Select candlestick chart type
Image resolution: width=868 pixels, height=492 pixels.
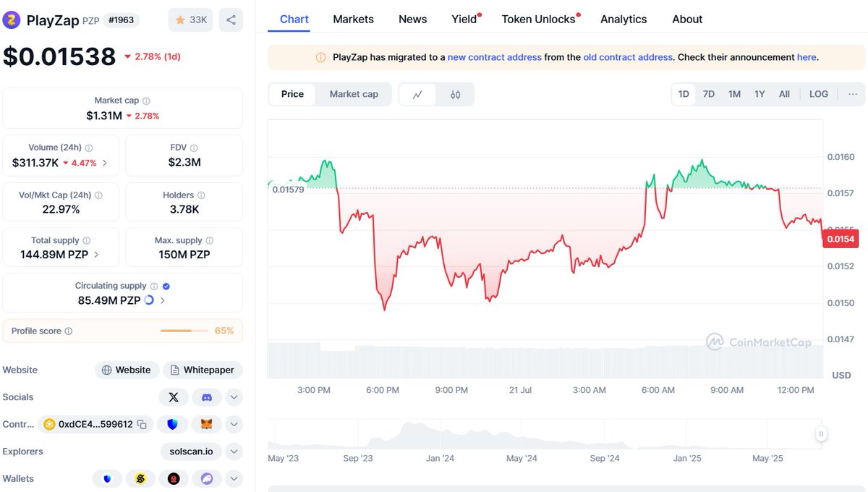point(456,94)
